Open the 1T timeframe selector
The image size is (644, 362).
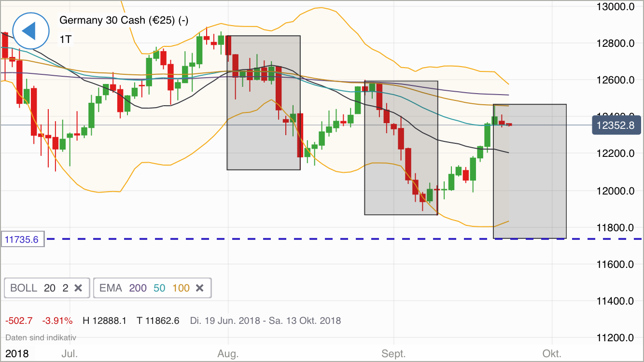coord(66,40)
